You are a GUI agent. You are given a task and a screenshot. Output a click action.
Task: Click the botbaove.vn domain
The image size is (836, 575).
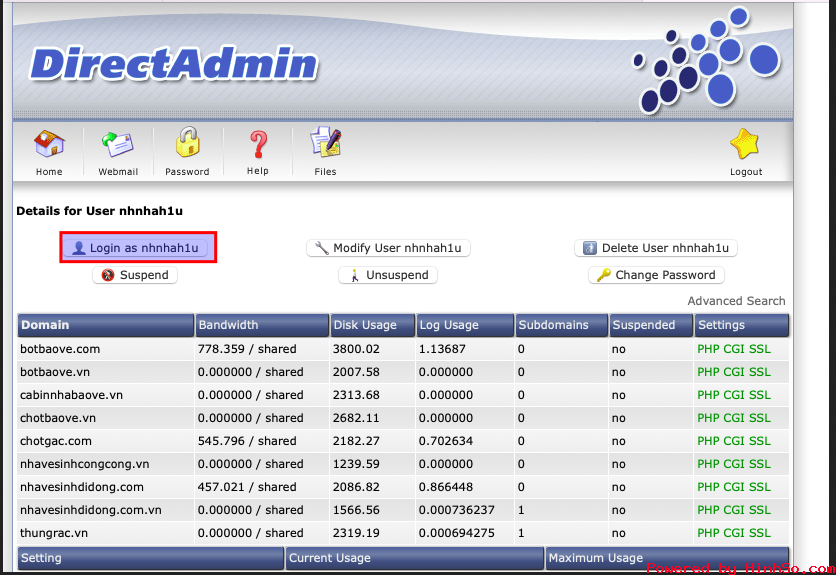click(54, 372)
